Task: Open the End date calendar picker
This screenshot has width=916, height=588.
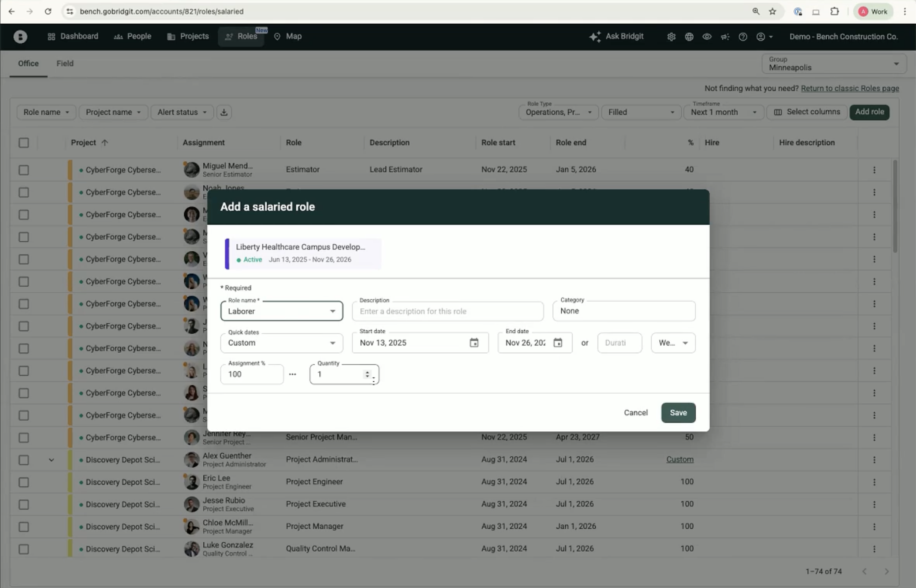Action: pyautogui.click(x=558, y=343)
